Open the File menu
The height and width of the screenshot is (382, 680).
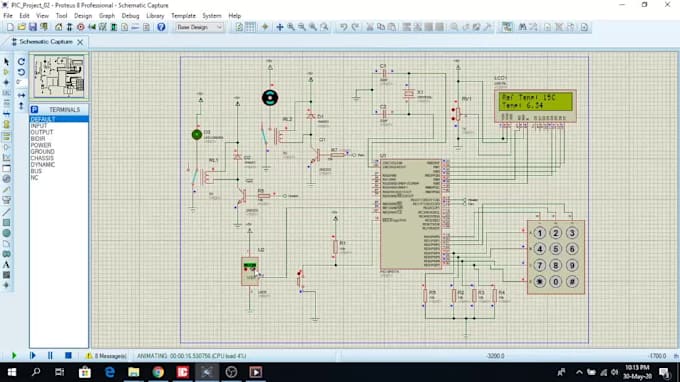(8, 16)
